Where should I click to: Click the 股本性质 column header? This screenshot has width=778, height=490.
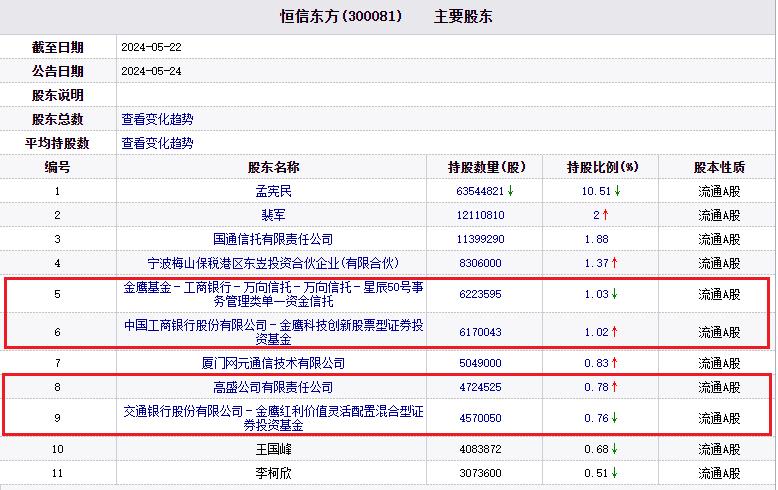click(x=719, y=167)
